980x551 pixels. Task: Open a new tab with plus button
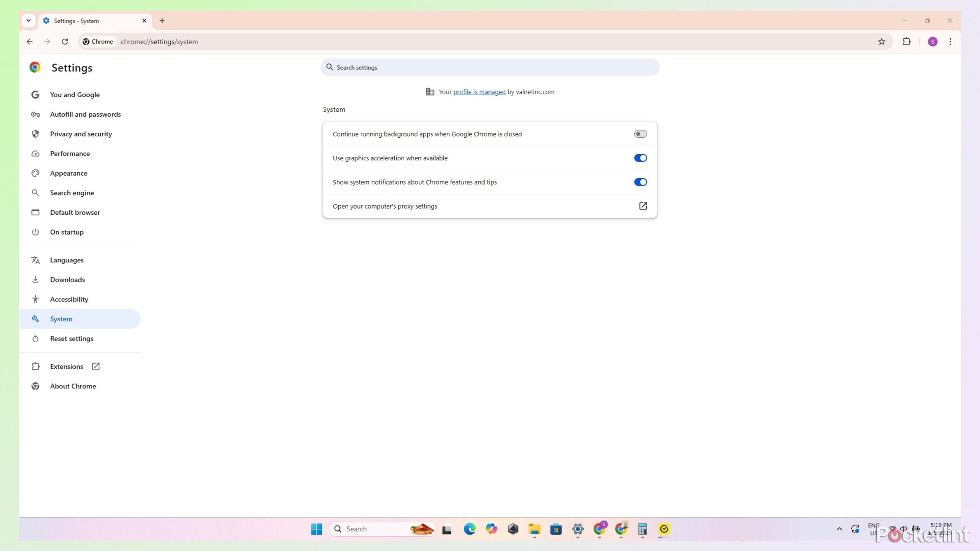coord(162,21)
